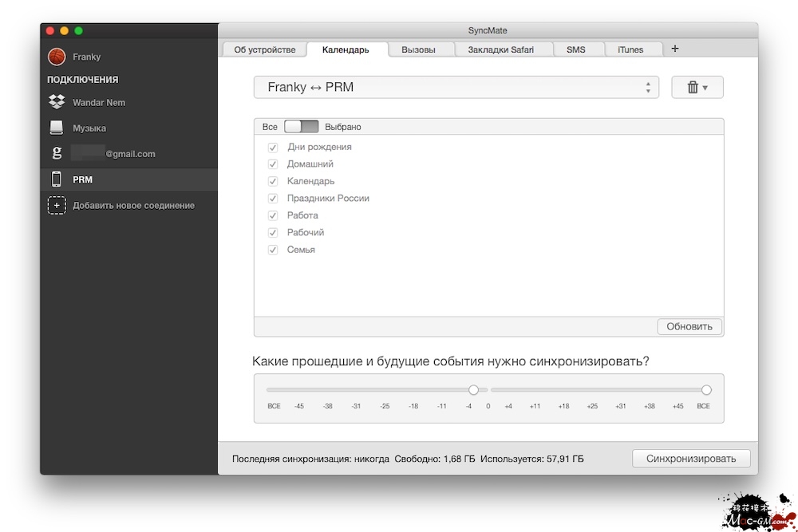The width and height of the screenshot is (798, 532).
Task: Select the PRM phone device icon
Action: click(57, 179)
